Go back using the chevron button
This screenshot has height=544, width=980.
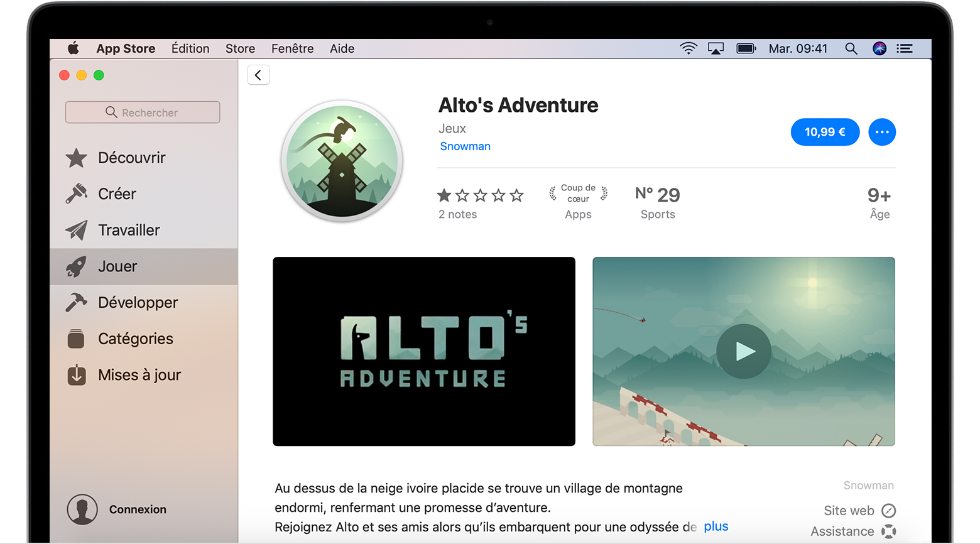pyautogui.click(x=258, y=75)
